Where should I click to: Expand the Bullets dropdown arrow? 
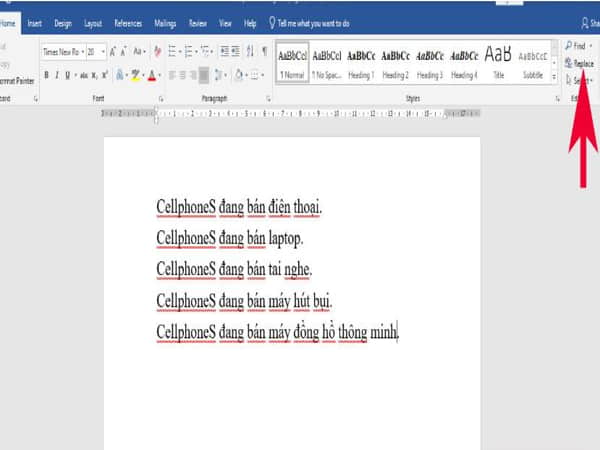coord(180,52)
